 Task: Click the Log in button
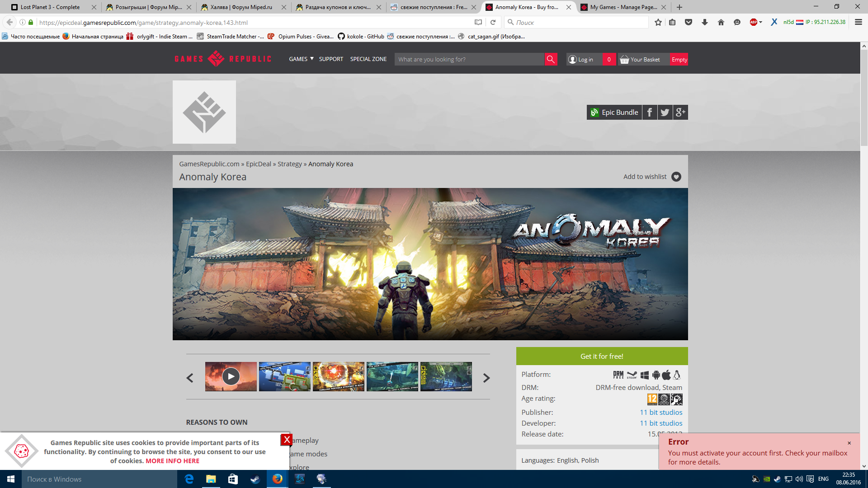point(585,60)
